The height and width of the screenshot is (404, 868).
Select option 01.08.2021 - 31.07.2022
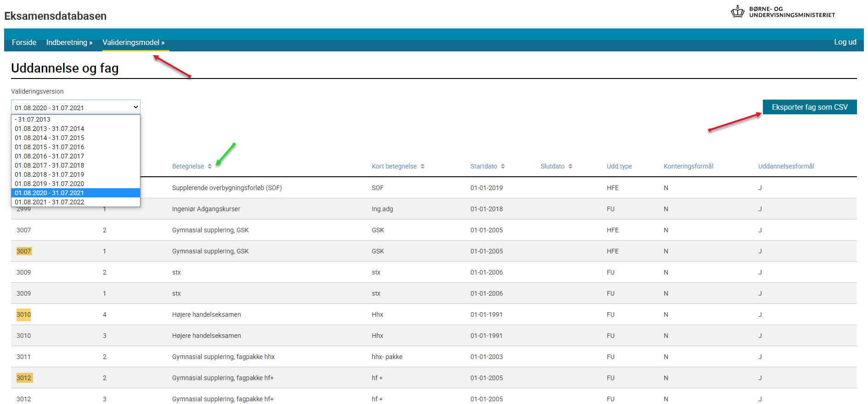coord(76,202)
